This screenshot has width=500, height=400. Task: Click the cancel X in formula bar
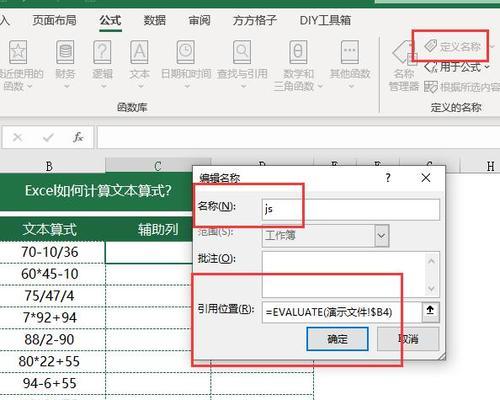click(17, 137)
